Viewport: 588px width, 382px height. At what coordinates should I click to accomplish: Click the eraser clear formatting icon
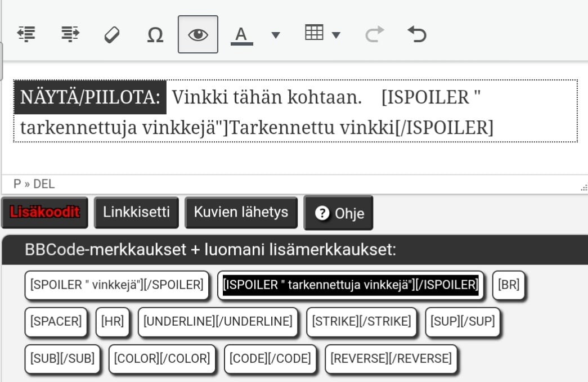(x=112, y=35)
